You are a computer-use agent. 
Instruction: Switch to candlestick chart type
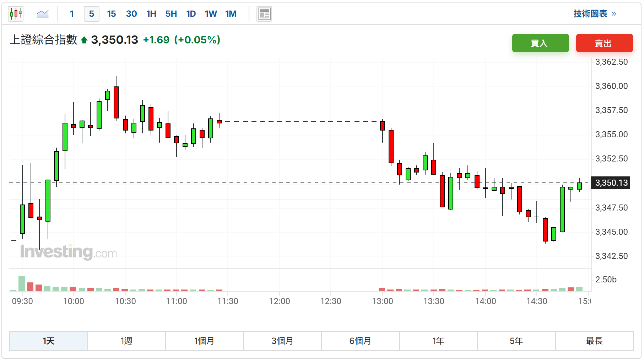[x=16, y=14]
